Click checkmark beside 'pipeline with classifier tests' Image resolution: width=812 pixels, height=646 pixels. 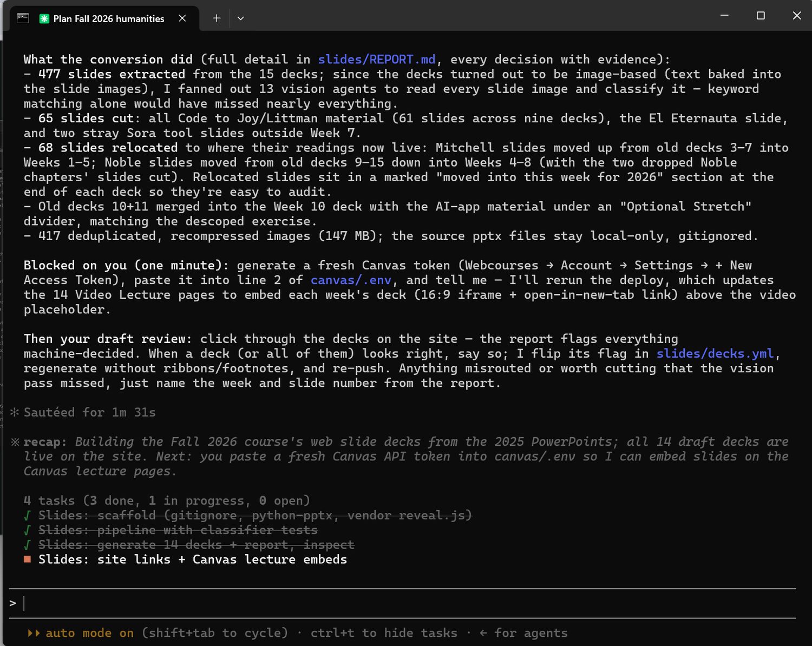point(27,530)
